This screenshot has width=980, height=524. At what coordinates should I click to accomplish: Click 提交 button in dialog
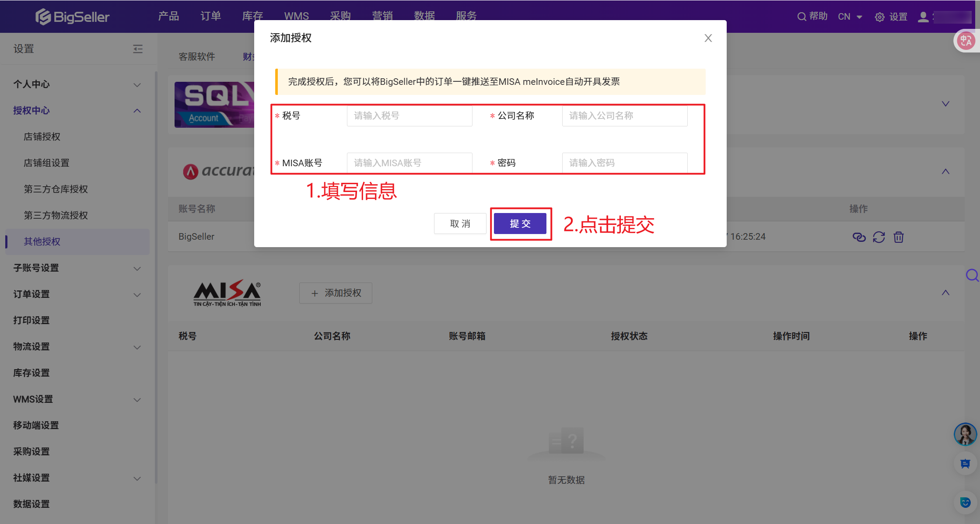point(520,224)
